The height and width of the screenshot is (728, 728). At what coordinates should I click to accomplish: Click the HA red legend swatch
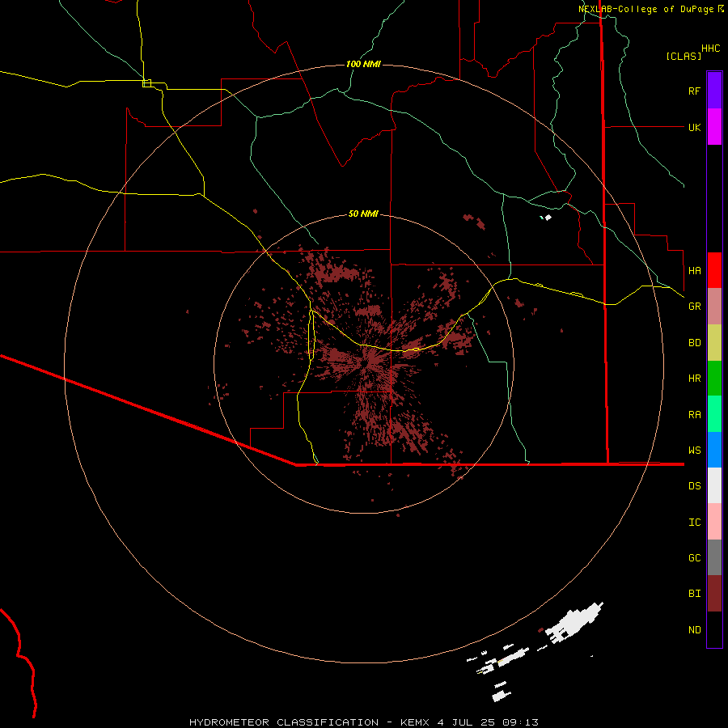pos(714,270)
